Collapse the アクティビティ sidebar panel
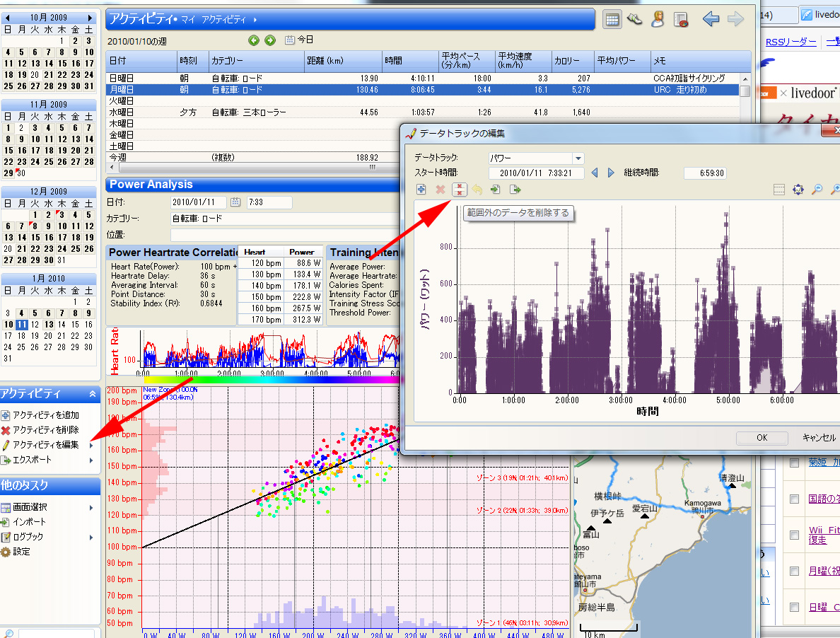 (93, 394)
